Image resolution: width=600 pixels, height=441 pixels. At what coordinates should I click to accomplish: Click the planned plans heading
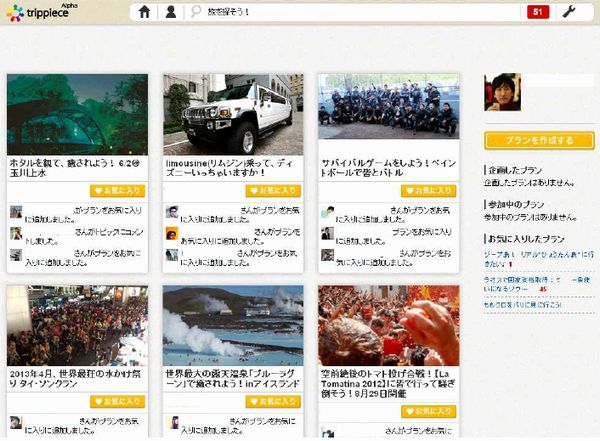tap(515, 170)
